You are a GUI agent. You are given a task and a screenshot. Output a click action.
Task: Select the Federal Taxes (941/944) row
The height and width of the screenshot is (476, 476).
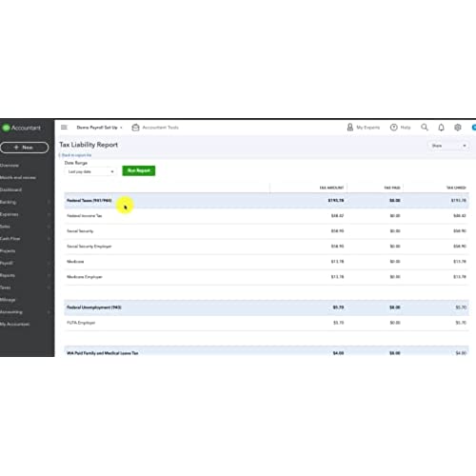click(x=267, y=201)
